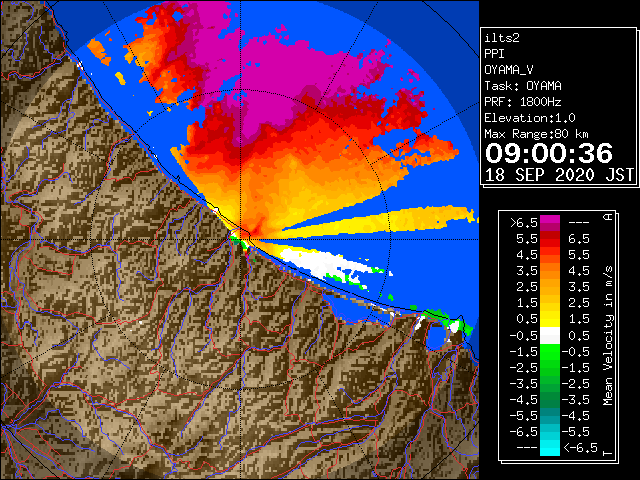640x480 pixels.
Task: Select the bright green legend swatch near -1.5
Action: click(550, 351)
